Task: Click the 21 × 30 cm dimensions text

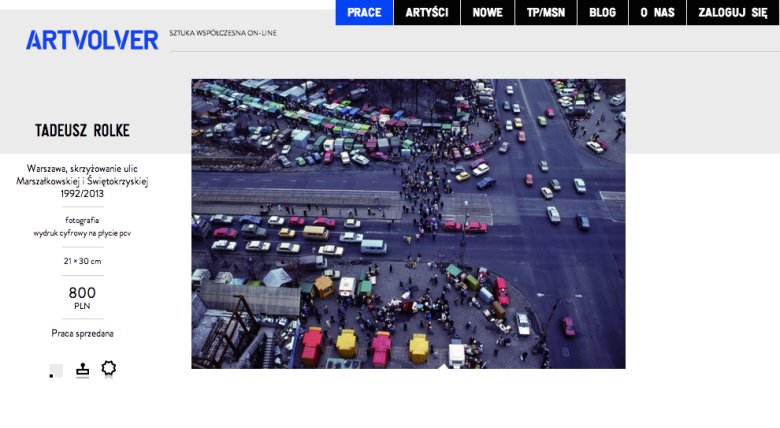Action: 82,261
